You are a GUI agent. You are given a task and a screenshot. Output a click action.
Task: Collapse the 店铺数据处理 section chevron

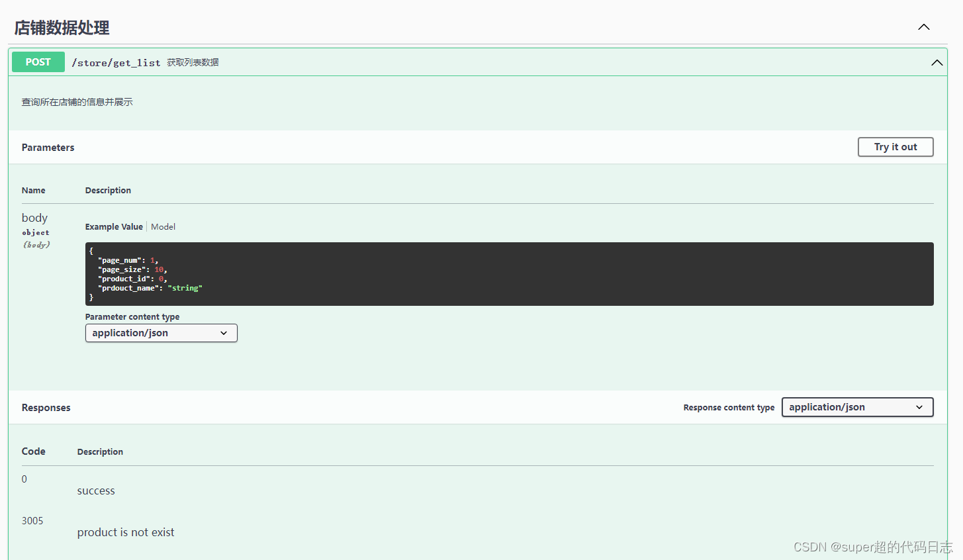pyautogui.click(x=924, y=27)
